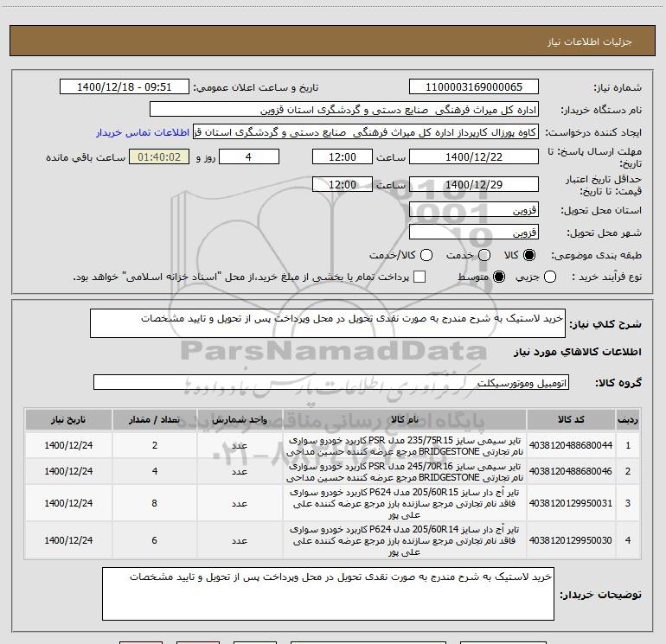666x644 pixels.
Task: Click quantity 4 in row 2
Action: pos(155,471)
